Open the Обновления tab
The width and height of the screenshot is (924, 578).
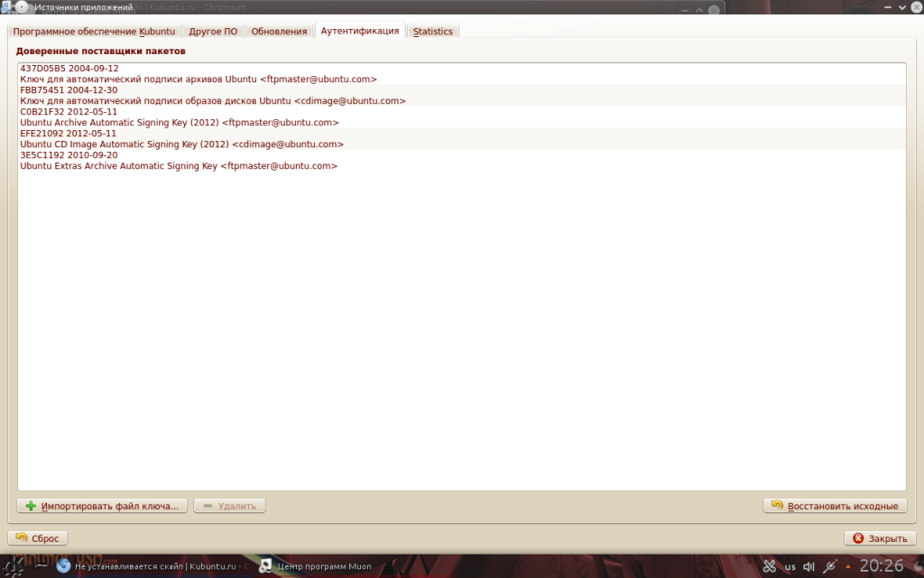click(280, 32)
